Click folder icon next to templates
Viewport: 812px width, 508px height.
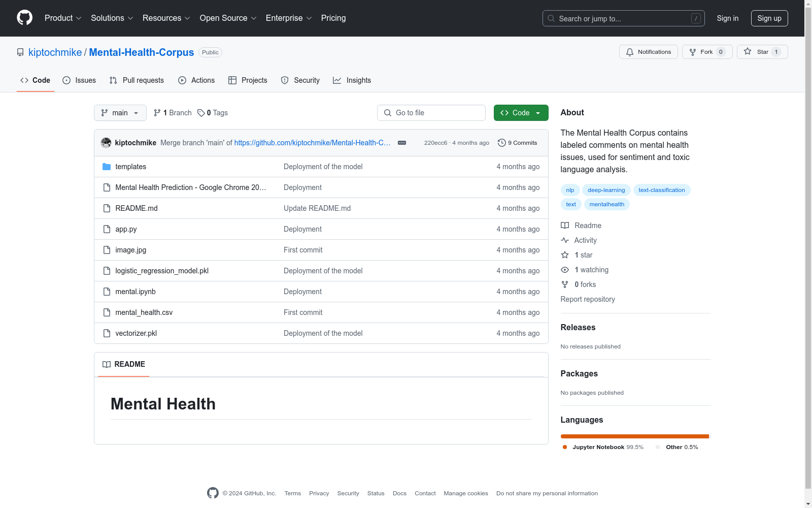(107, 167)
